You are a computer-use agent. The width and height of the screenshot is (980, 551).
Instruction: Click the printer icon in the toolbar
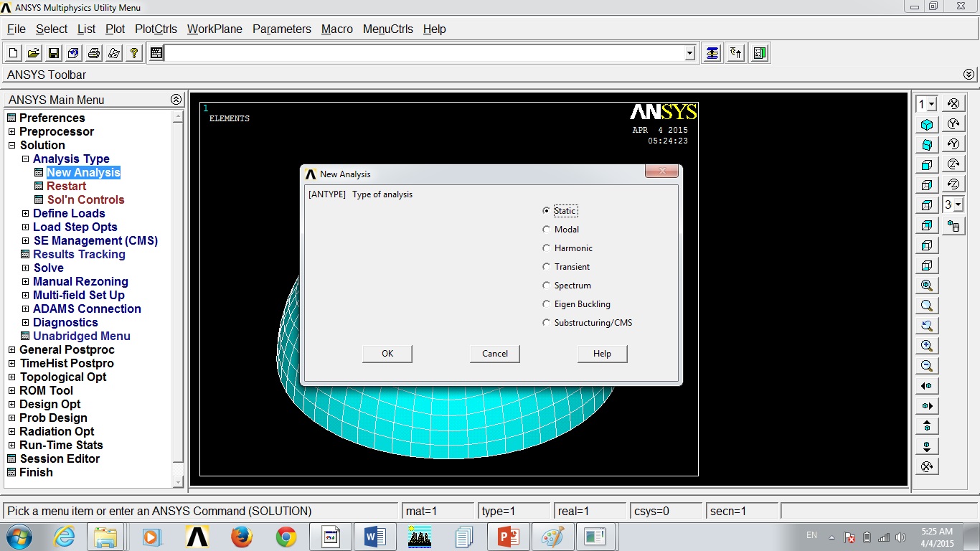[x=94, y=53]
